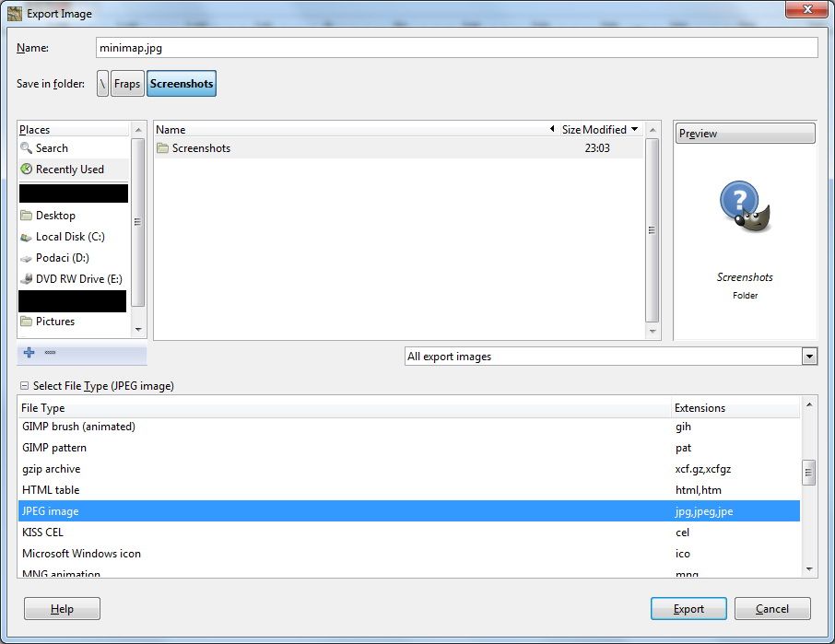The height and width of the screenshot is (644, 835).
Task: Click the Wilber preview image
Action: click(745, 207)
